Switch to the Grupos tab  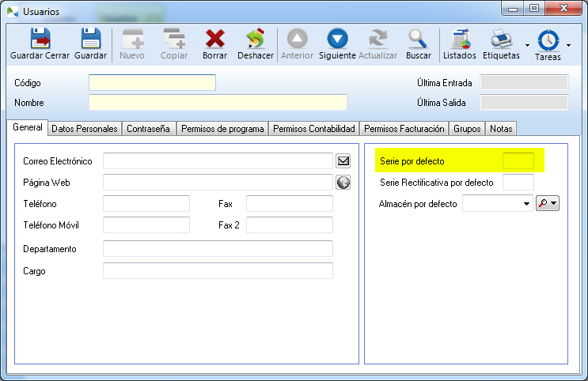(467, 129)
